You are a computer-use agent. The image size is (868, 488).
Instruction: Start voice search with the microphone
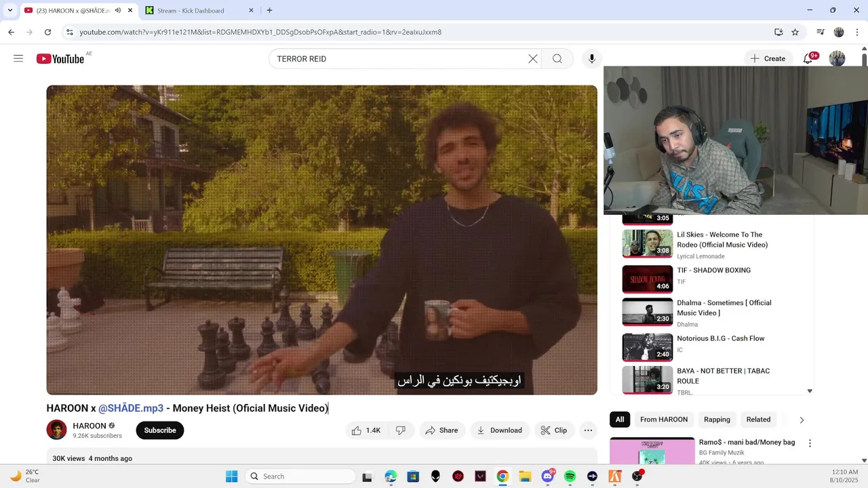[x=592, y=59]
